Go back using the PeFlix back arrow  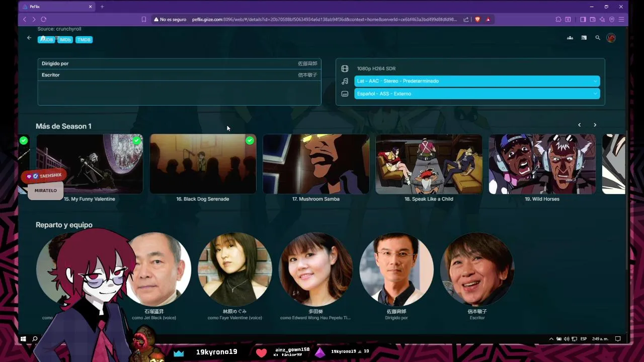click(x=29, y=38)
